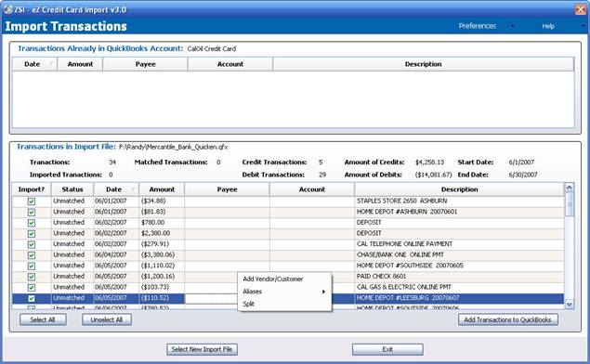The image size is (590, 364).
Task: Select the CHASE/BANK ONE ONLINE PMT description
Action: [x=400, y=254]
